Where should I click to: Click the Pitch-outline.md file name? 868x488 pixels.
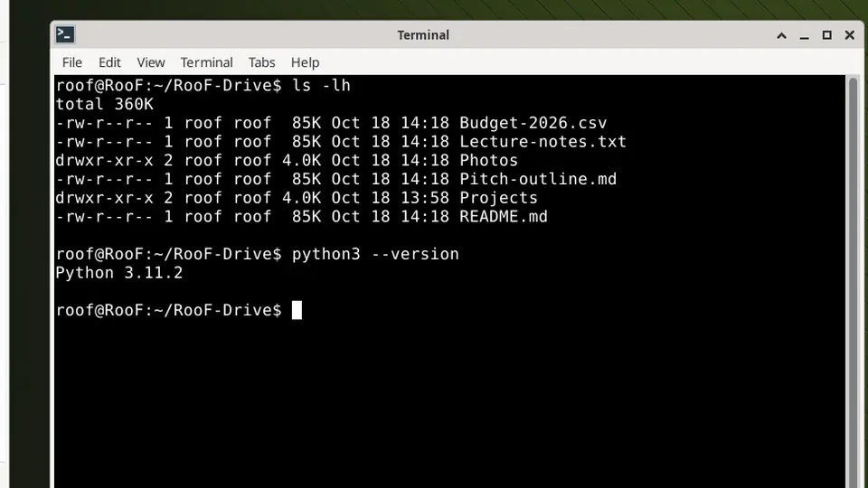pyautogui.click(x=538, y=179)
